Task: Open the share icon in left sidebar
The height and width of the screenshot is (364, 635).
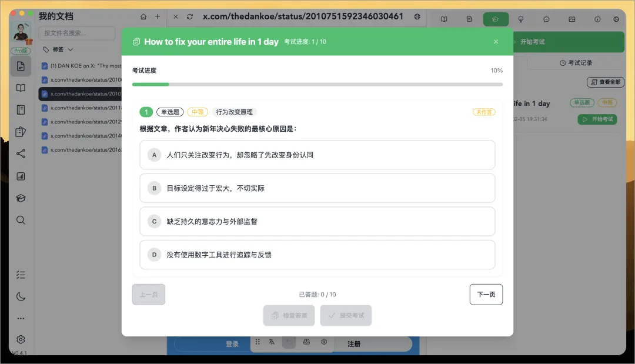Action: (x=20, y=153)
